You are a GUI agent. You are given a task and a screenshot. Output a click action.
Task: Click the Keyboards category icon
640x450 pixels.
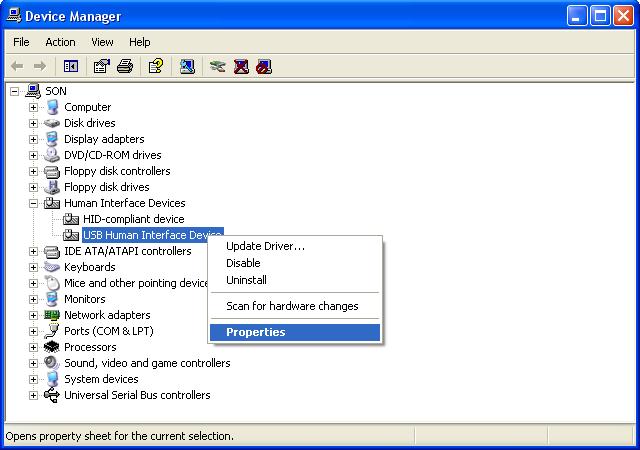[52, 267]
